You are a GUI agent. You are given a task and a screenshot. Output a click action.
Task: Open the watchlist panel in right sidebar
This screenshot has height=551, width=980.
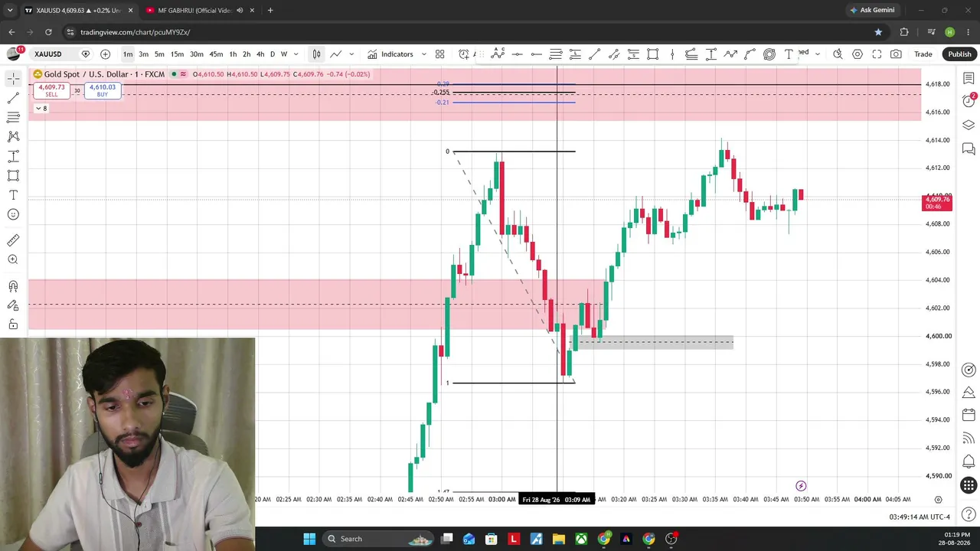969,79
